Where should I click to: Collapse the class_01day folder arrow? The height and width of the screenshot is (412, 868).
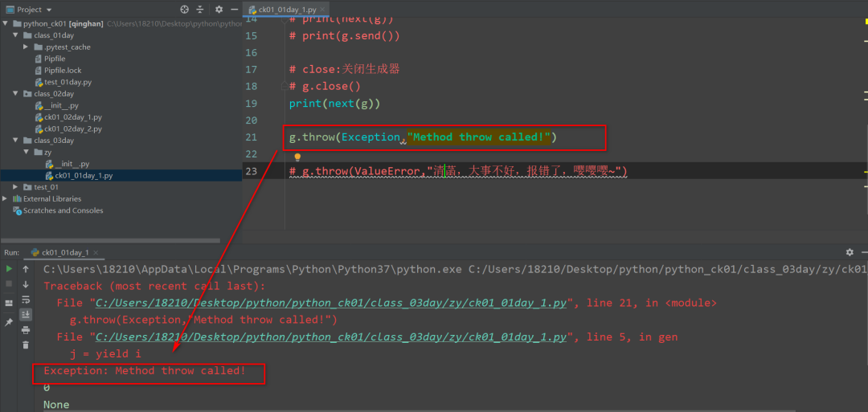pyautogui.click(x=16, y=35)
